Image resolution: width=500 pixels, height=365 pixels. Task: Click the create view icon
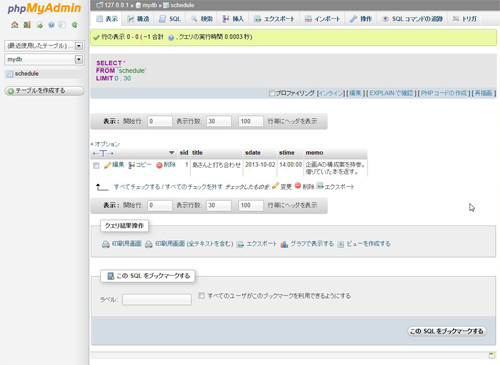tap(340, 244)
